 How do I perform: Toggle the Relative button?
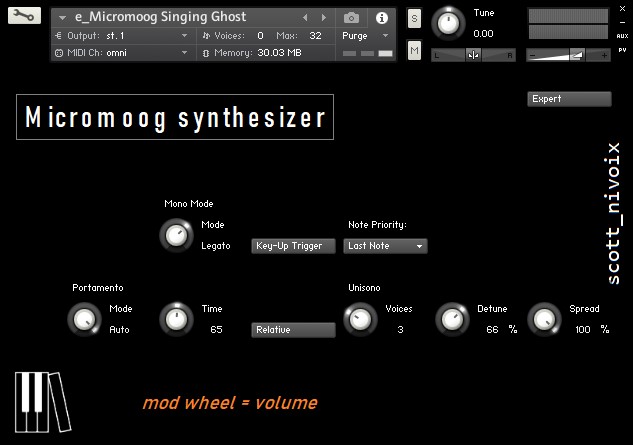(x=293, y=330)
